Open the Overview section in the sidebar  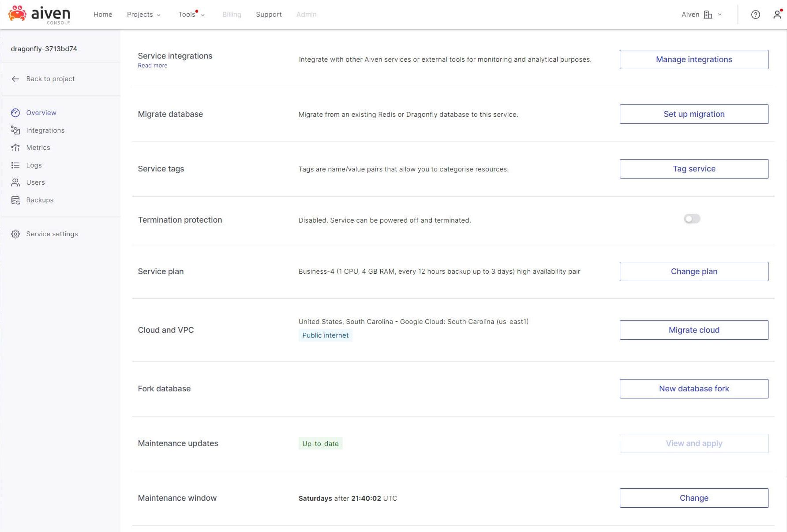tap(41, 113)
